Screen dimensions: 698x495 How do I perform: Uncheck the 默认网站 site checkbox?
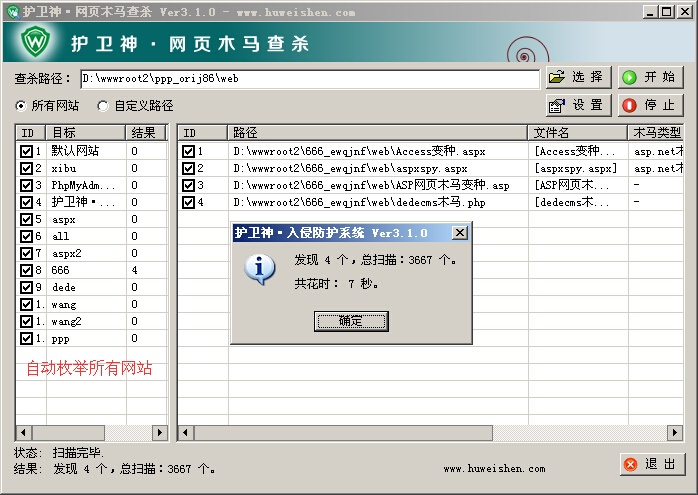click(x=26, y=151)
